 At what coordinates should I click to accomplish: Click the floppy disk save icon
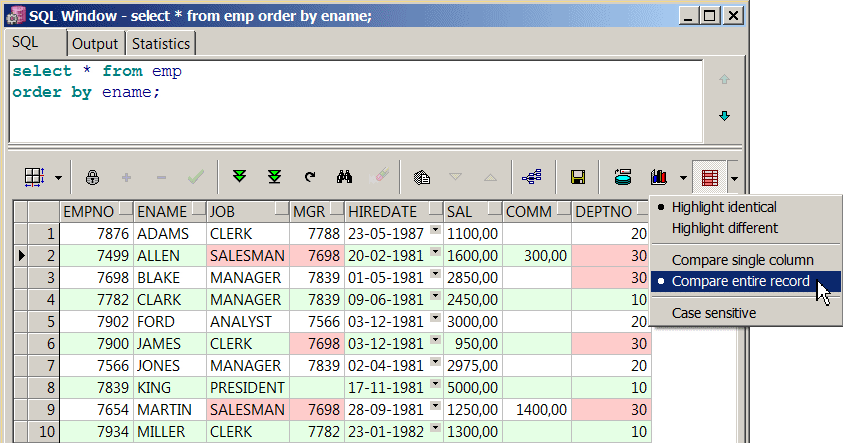click(577, 177)
